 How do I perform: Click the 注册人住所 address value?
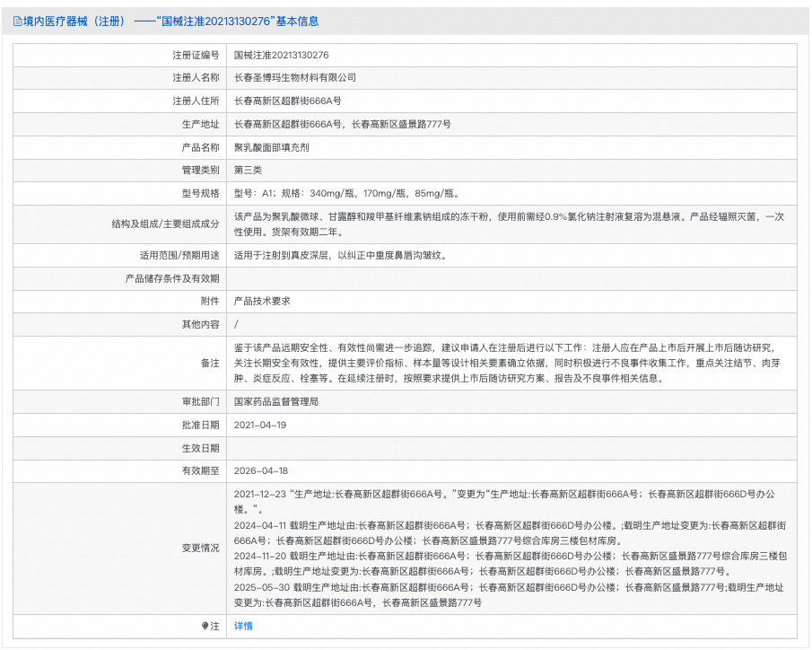287,101
